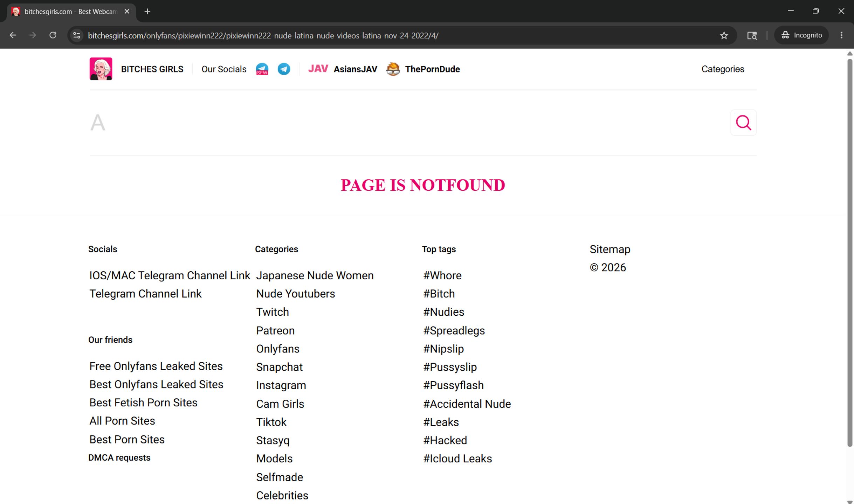
Task: Bookmark this page with the star icon
Action: click(x=724, y=35)
